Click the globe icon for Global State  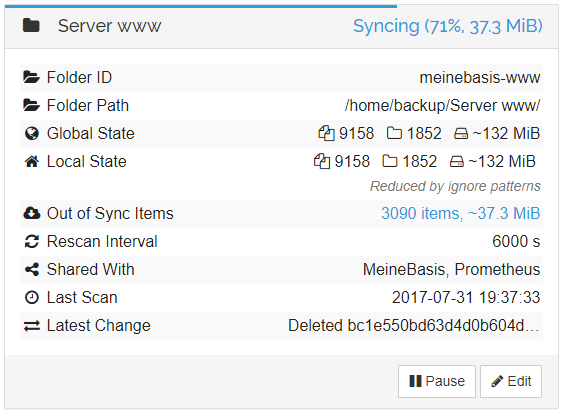[x=31, y=133]
